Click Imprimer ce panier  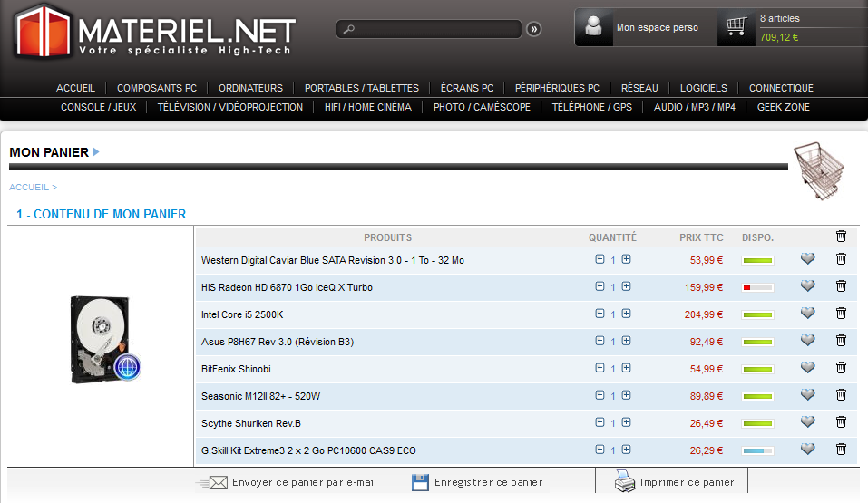[687, 482]
